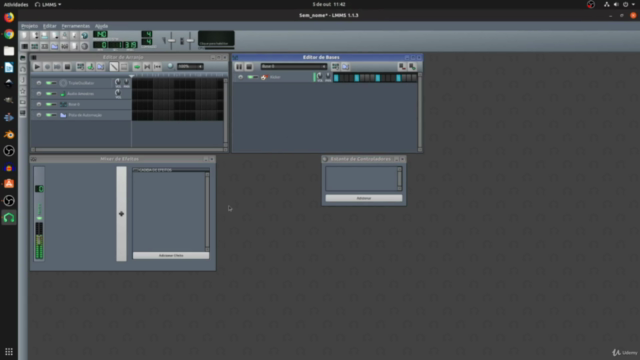Open the TripleOscillator track options gear
The image size is (640, 360).
(39, 83)
